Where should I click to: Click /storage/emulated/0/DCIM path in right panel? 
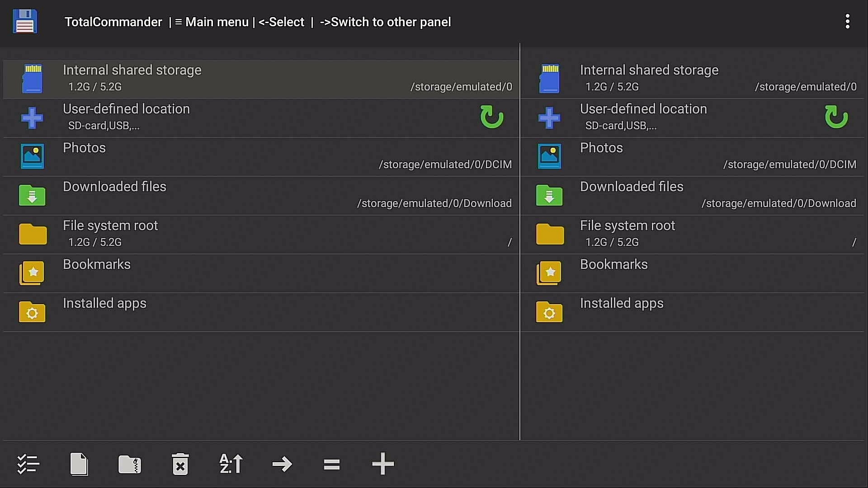coord(790,164)
